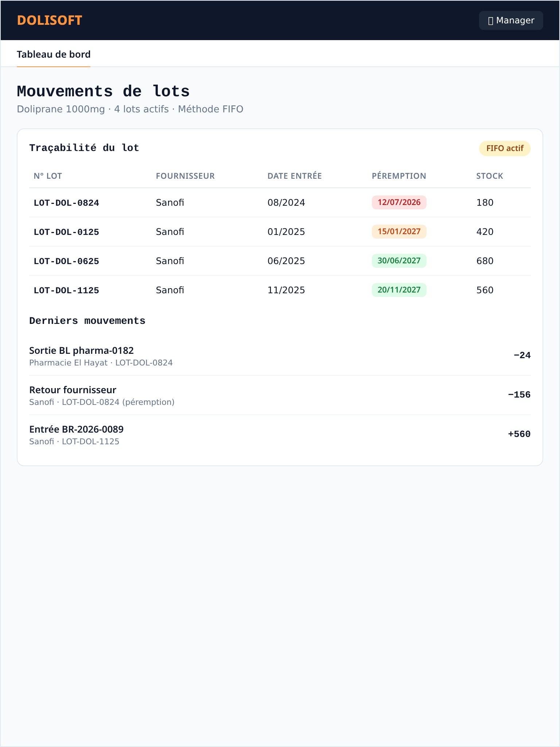
Task: Open movement Sortie BL pharma-0182
Action: tap(280, 356)
